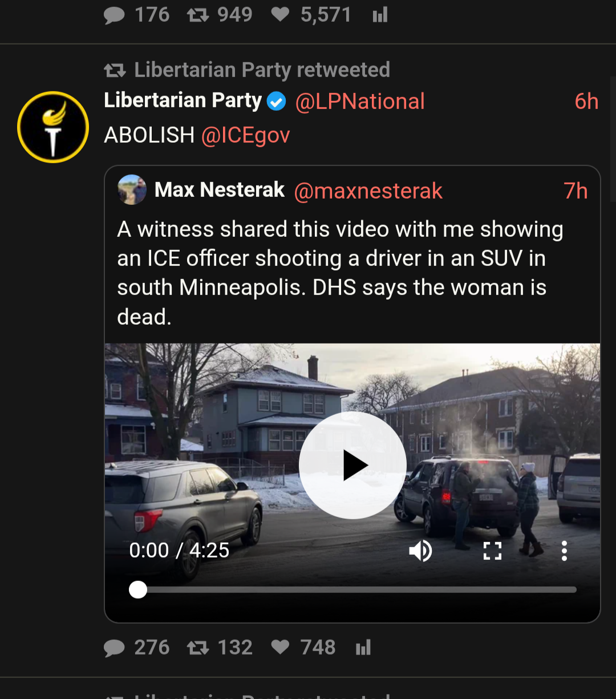This screenshot has width=616, height=699.
Task: Click the @maxnesterak handle
Action: 368,191
